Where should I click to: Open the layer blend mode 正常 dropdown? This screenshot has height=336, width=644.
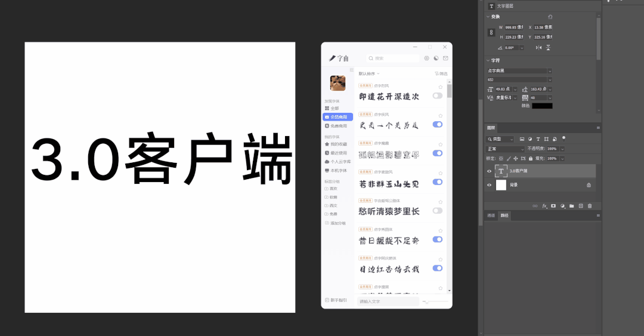(x=505, y=149)
